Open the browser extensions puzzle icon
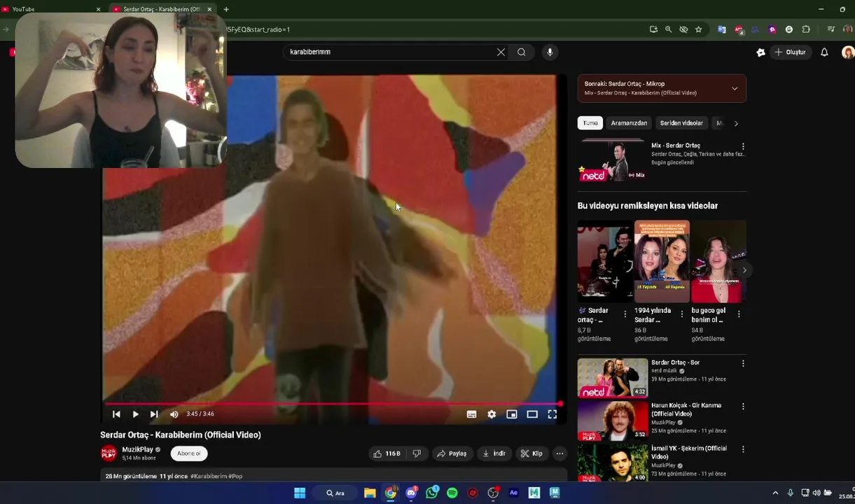The height and width of the screenshot is (504, 855). point(806,29)
